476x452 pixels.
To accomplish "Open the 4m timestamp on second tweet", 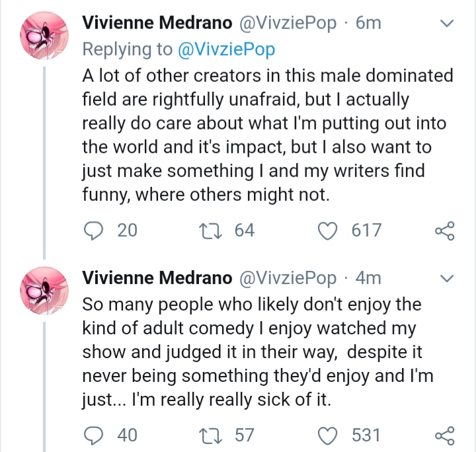I will [x=368, y=278].
